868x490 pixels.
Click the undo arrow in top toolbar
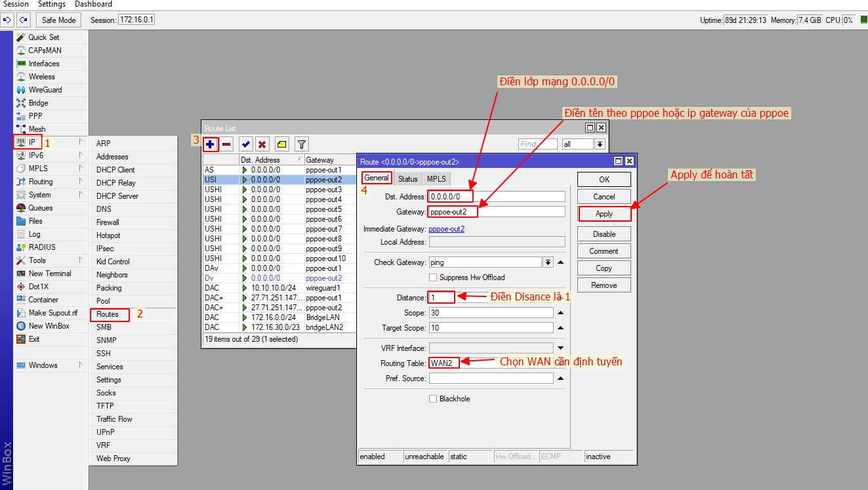click(x=7, y=20)
